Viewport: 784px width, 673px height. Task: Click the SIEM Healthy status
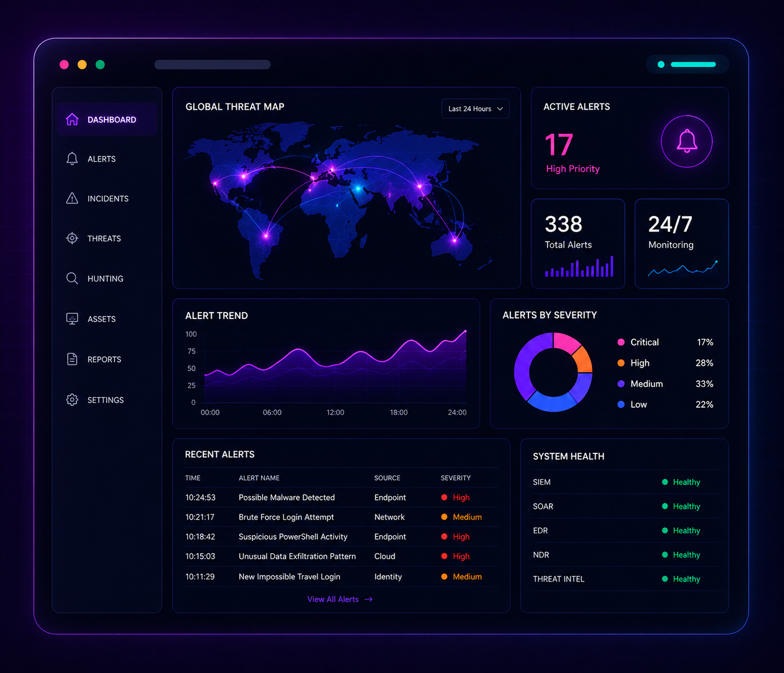[681, 482]
